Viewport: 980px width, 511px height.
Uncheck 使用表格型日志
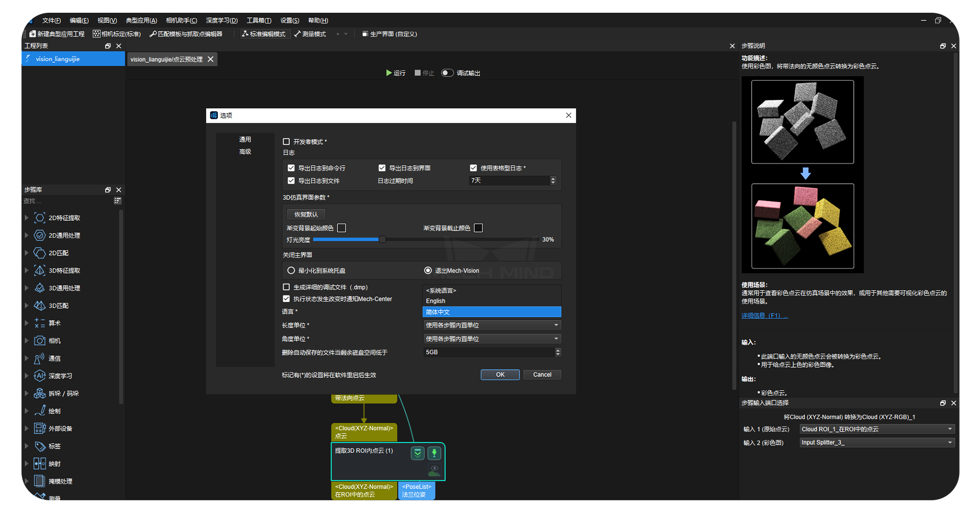(473, 168)
